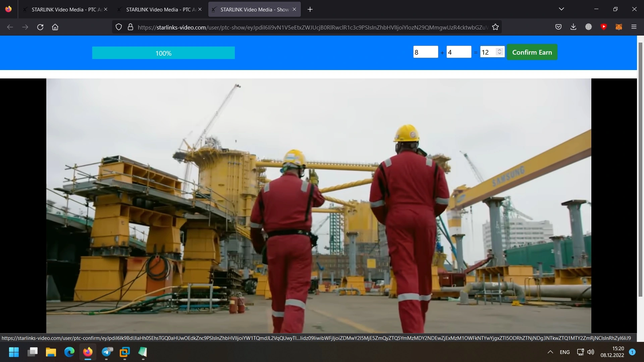644x362 pixels.
Task: Go to the Firefox home page
Action: coord(55,27)
